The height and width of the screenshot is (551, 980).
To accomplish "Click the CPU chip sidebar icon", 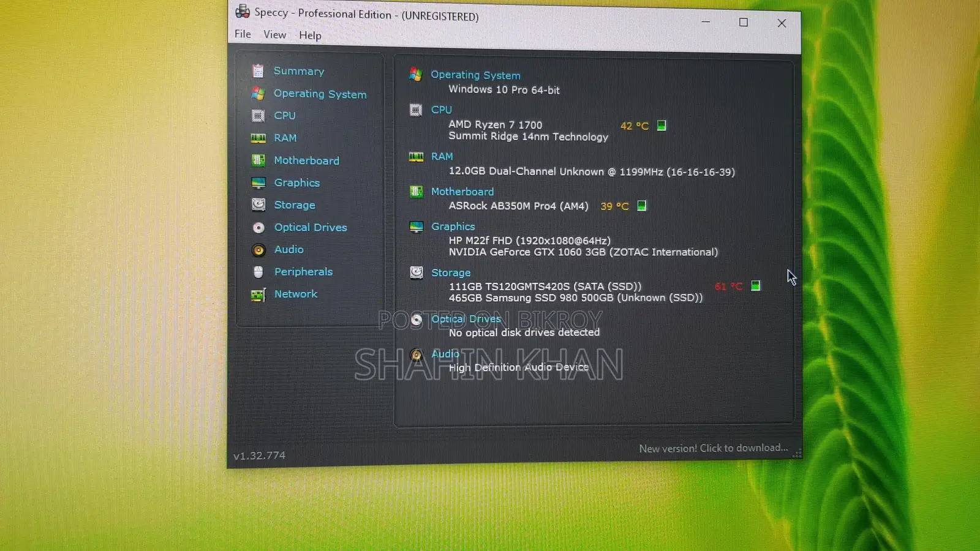I will click(x=258, y=116).
